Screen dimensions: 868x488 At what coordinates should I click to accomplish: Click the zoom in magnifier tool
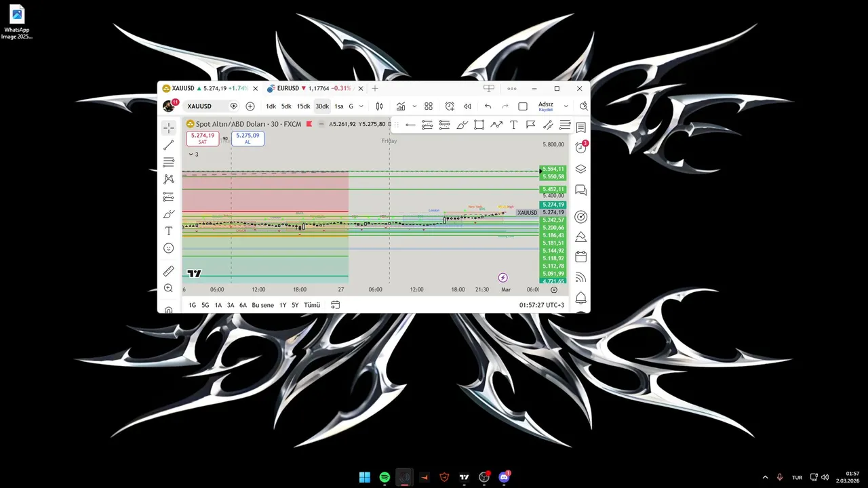(x=169, y=288)
